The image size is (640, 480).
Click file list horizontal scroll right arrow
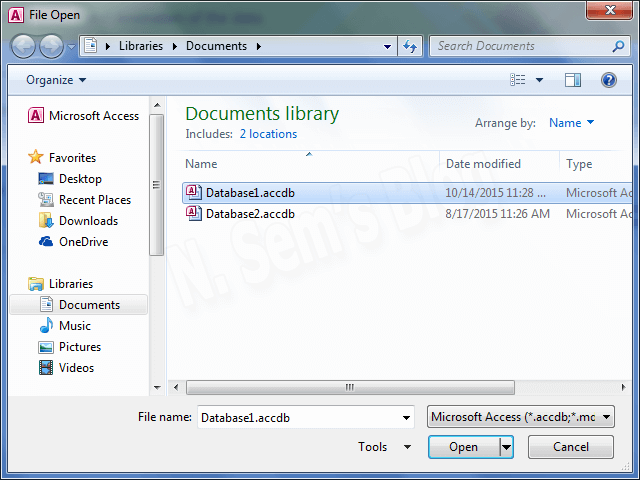coord(624,387)
